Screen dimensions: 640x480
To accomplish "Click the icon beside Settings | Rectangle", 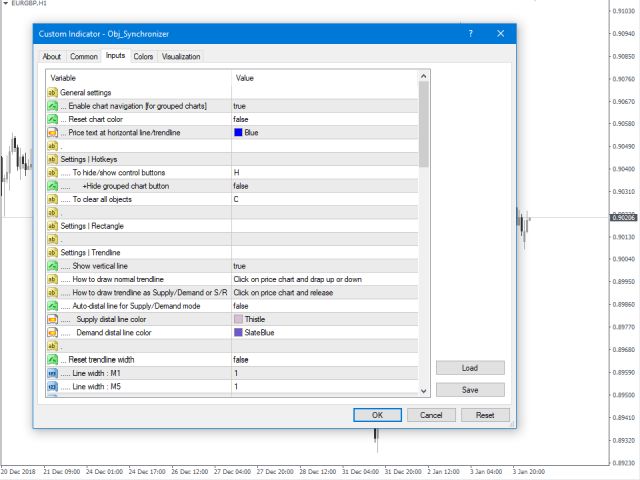I will tap(52, 226).
